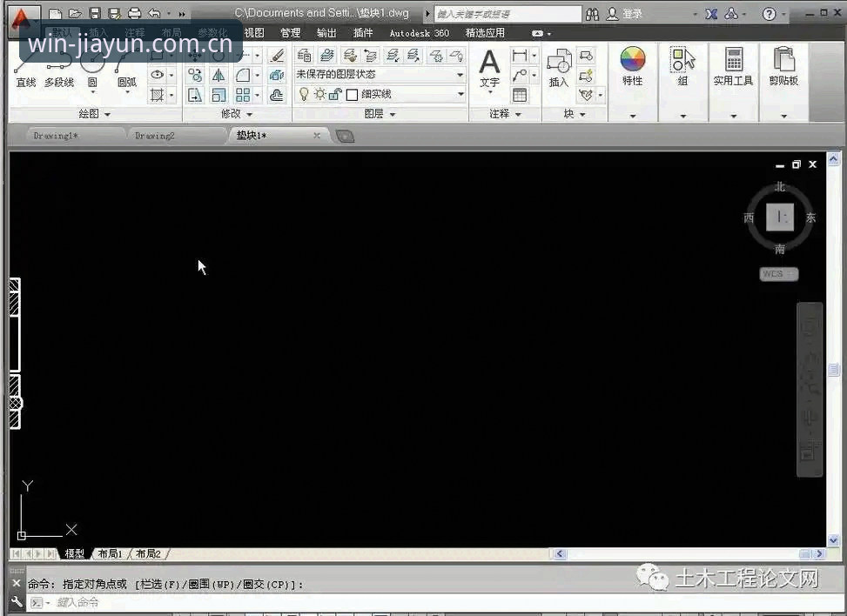This screenshot has width=847, height=616.
Task: Click the WCS button under the compass
Action: point(778,274)
